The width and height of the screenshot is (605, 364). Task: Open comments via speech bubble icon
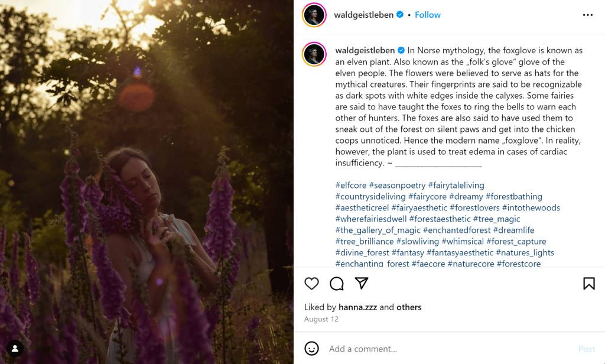point(337,284)
